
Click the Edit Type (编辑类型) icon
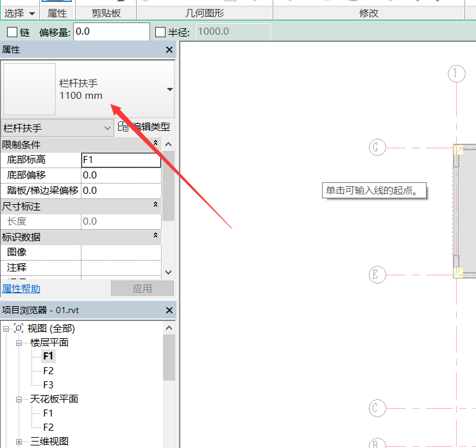click(x=123, y=128)
